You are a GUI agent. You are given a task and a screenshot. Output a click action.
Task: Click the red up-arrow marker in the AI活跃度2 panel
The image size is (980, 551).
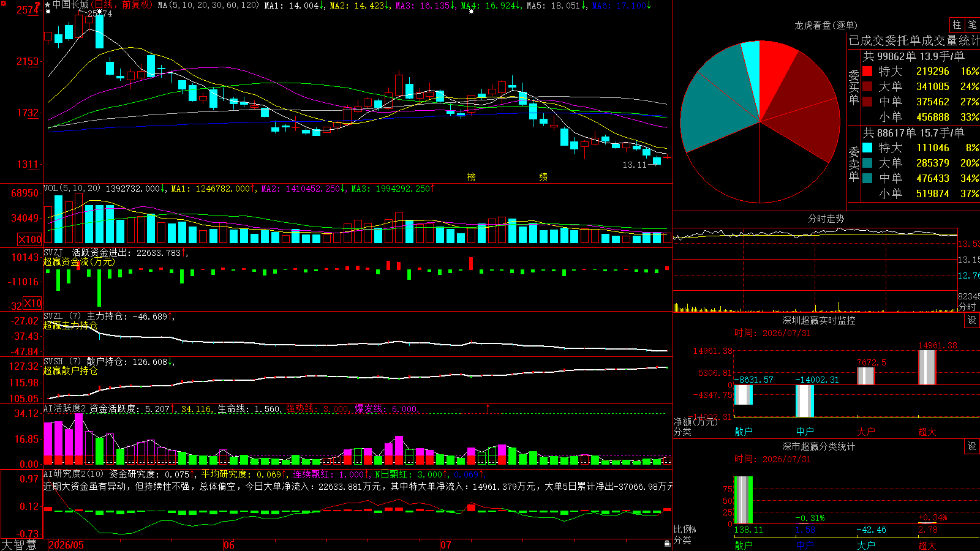(x=488, y=408)
